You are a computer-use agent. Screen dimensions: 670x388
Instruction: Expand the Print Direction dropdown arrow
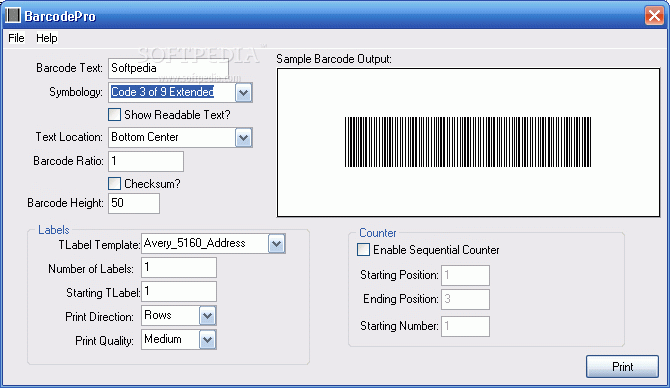tap(208, 316)
